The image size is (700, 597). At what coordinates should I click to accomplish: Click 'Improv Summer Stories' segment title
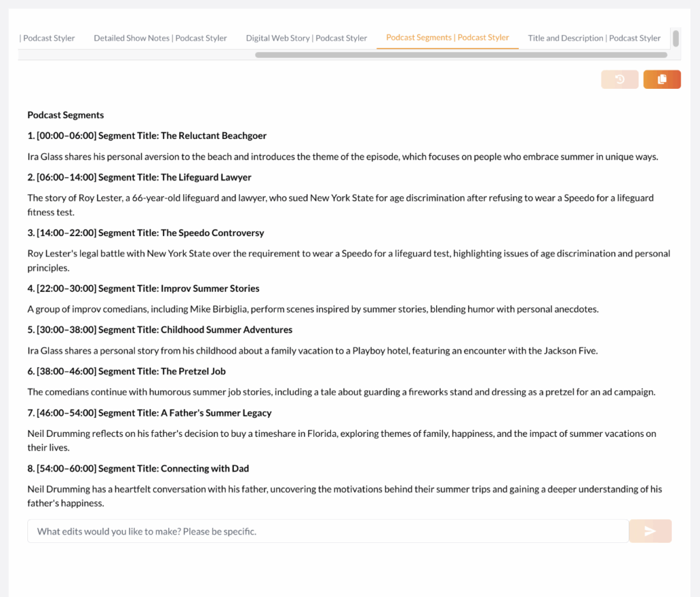point(210,288)
